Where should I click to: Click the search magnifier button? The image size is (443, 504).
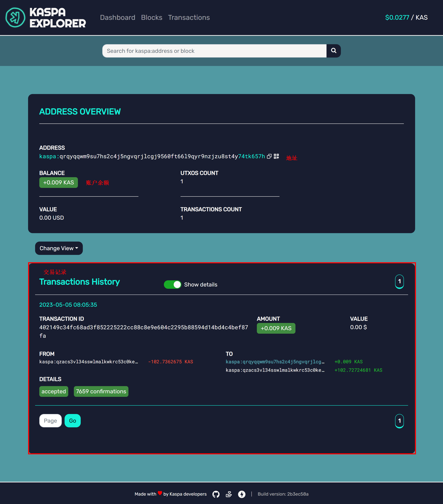(334, 51)
